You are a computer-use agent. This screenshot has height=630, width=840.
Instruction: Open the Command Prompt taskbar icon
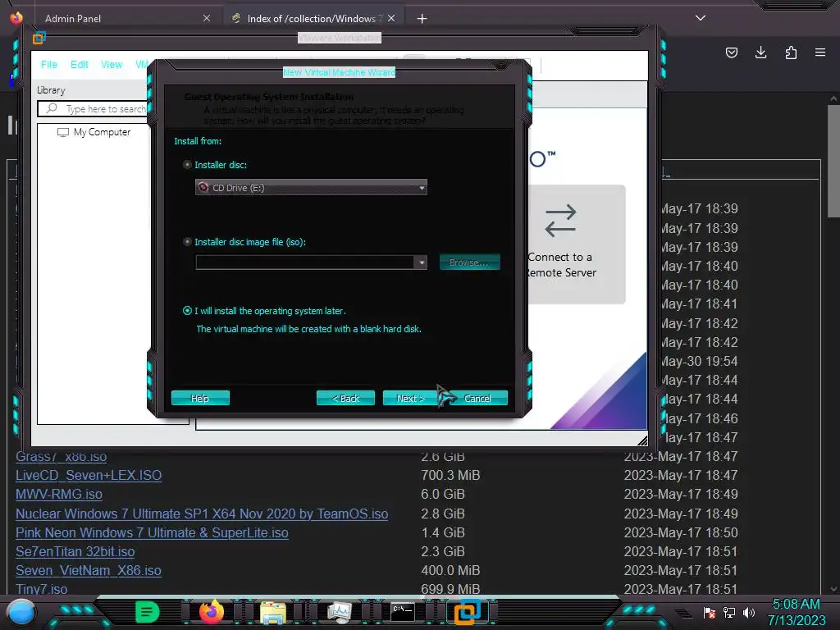tap(402, 612)
